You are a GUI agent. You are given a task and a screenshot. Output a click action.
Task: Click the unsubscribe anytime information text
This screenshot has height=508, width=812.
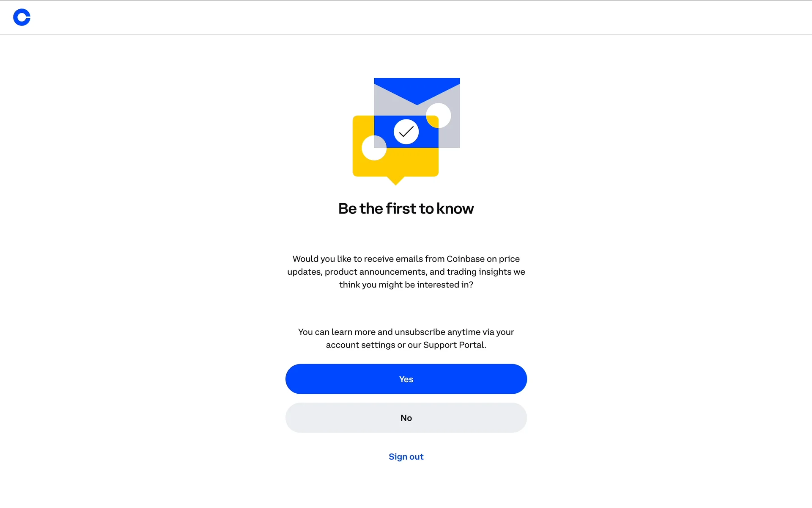[406, 338]
